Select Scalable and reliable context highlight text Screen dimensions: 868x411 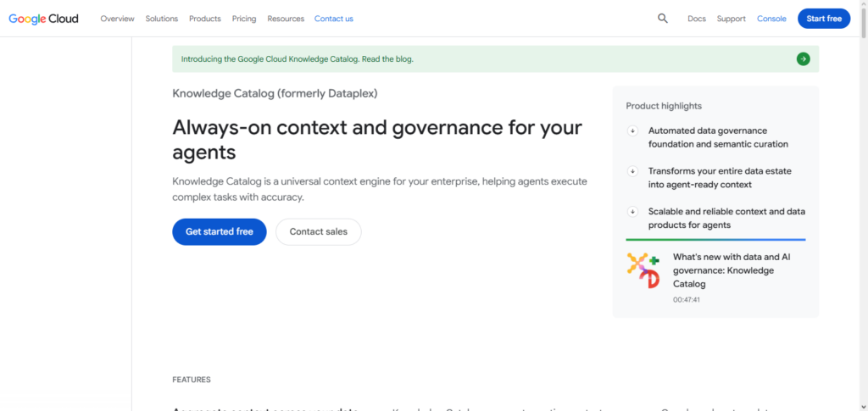click(726, 218)
